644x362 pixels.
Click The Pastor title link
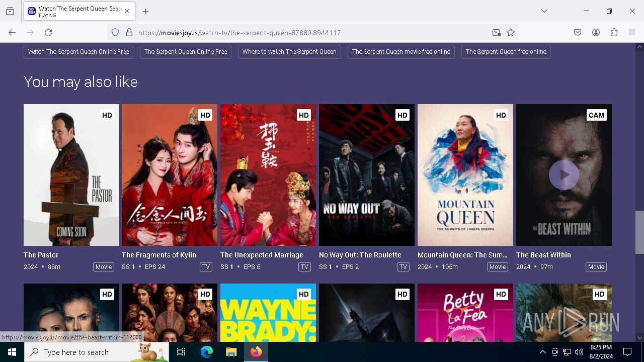point(41,255)
